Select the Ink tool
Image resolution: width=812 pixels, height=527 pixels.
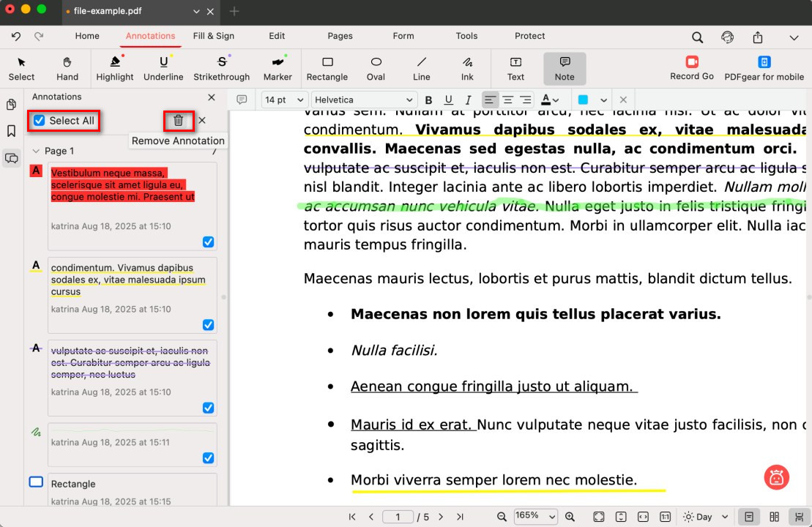click(467, 67)
